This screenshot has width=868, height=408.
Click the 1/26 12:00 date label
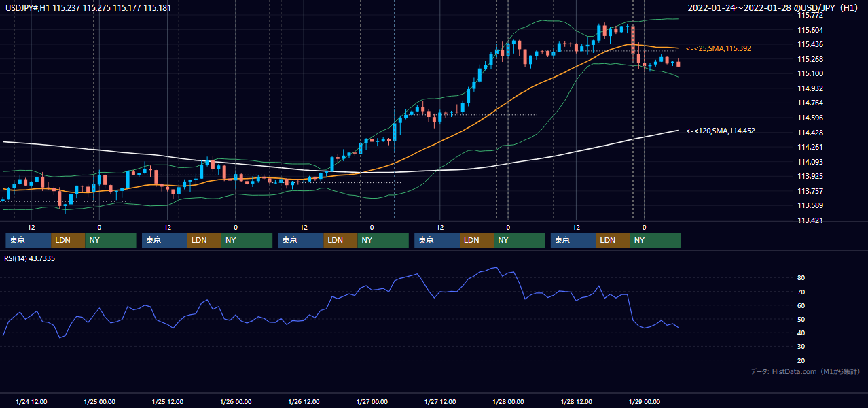coord(304,401)
